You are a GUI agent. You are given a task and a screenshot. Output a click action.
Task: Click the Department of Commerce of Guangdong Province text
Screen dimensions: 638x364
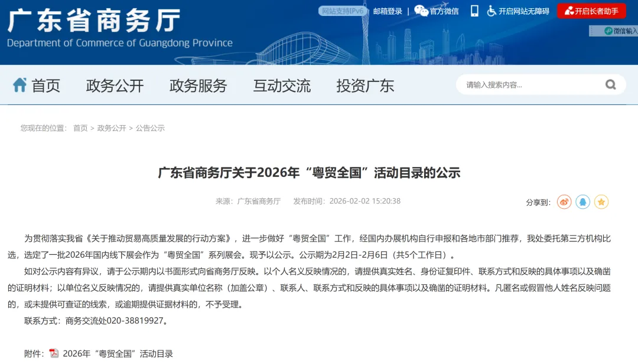click(119, 43)
